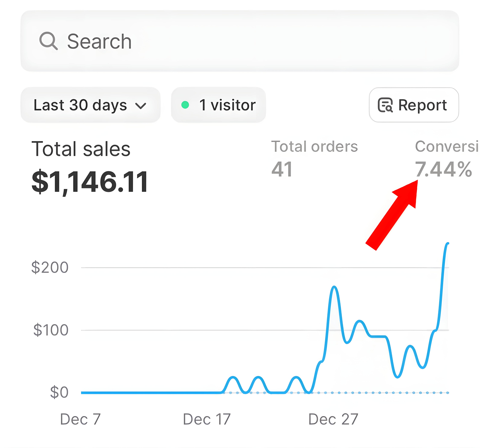Open the 1 visitor live view

click(219, 105)
